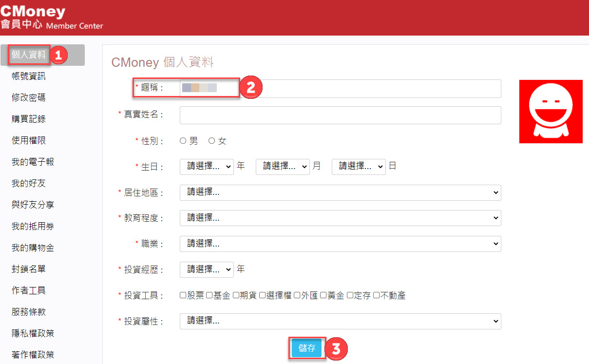Check the 期貨 checkbox
Screen dimensions: 589x364
tap(236, 295)
